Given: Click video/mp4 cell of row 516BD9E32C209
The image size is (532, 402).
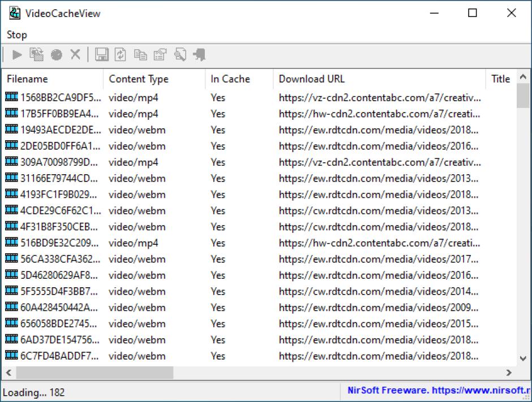Looking at the screenshot, I should 134,243.
